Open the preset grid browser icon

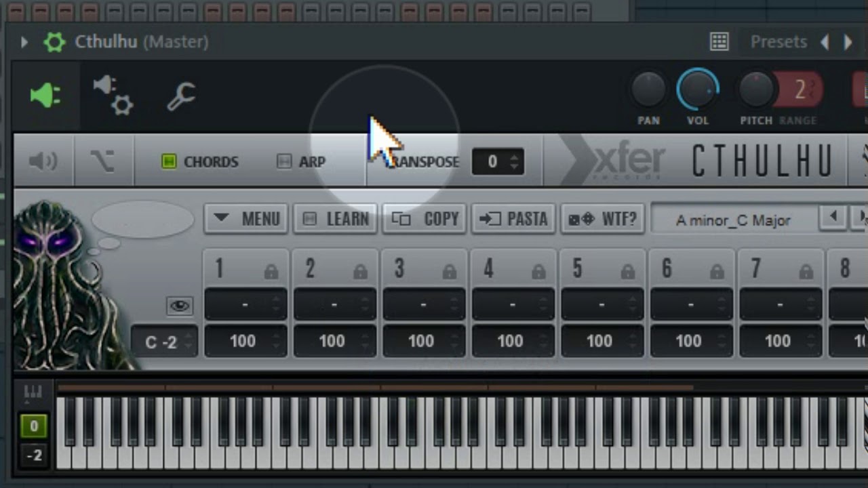pos(719,42)
